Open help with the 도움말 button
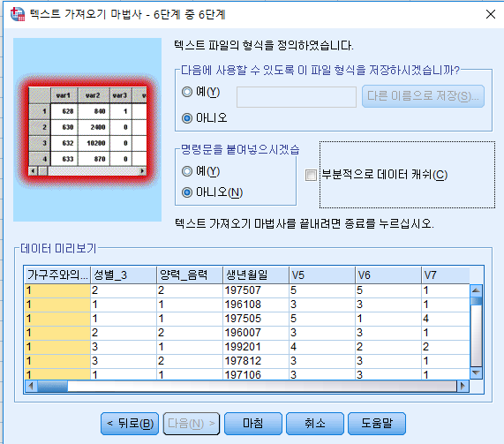Image resolution: width=504 pixels, height=444 pixels. tap(377, 424)
